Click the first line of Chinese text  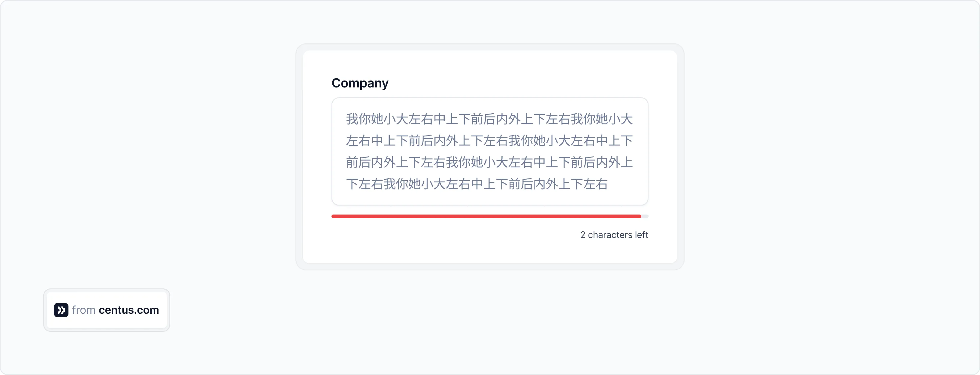pos(489,119)
